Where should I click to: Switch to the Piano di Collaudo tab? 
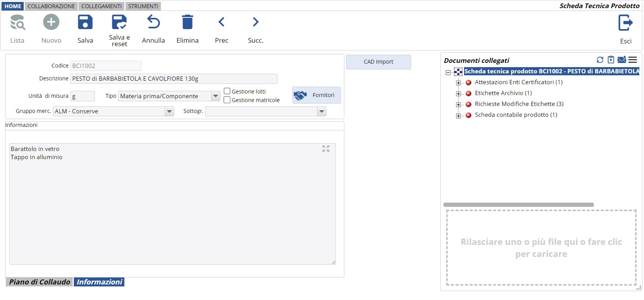39,282
